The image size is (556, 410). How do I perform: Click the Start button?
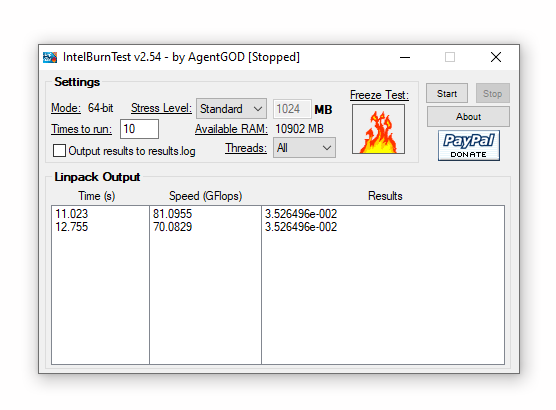coord(447,93)
